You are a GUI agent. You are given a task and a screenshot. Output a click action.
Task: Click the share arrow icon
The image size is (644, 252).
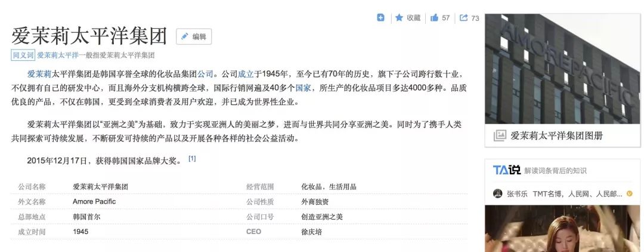[x=464, y=18]
